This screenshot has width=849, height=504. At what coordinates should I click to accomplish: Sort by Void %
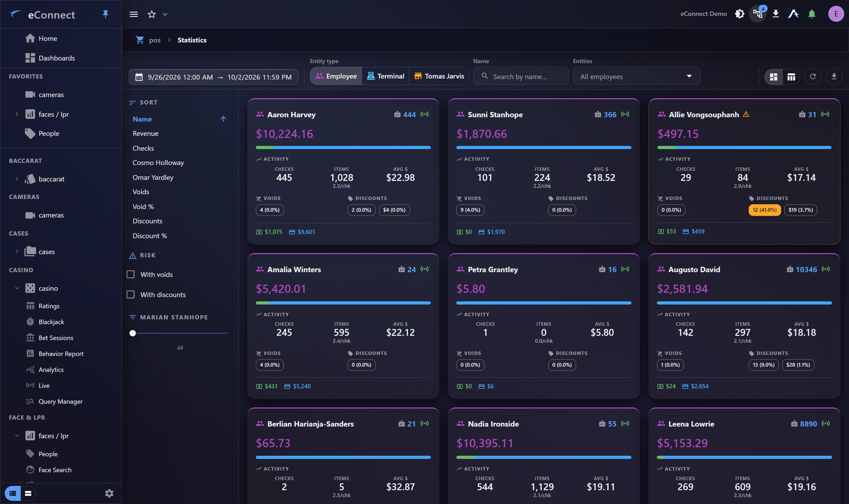(x=143, y=207)
